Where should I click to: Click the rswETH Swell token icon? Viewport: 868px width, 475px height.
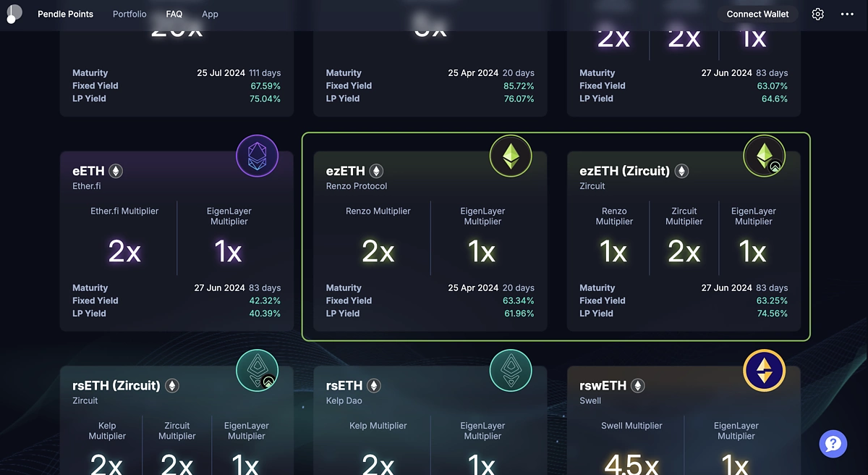pyautogui.click(x=765, y=370)
